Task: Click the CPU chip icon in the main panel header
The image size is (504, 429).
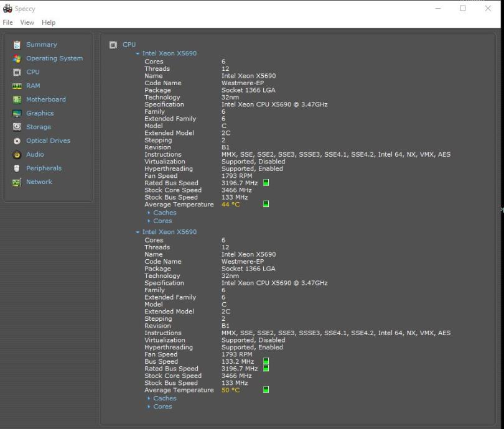Action: click(x=113, y=45)
